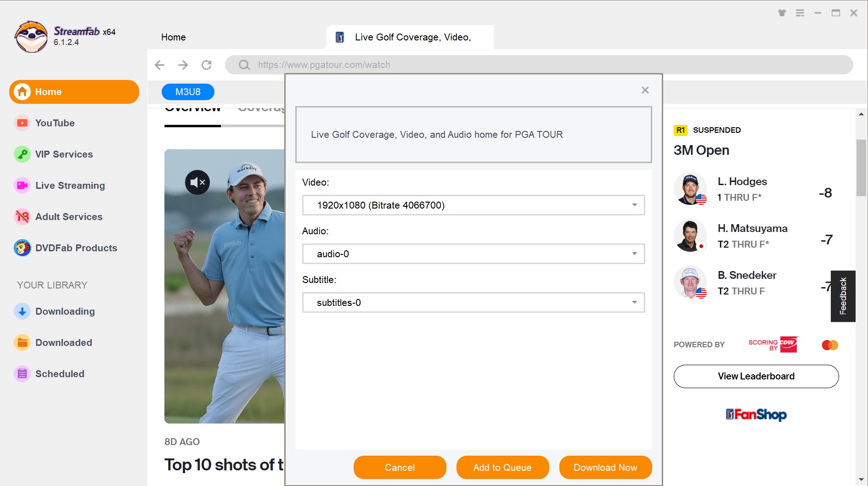
Task: Select the Live Golf Coverage tab
Action: pyautogui.click(x=410, y=37)
